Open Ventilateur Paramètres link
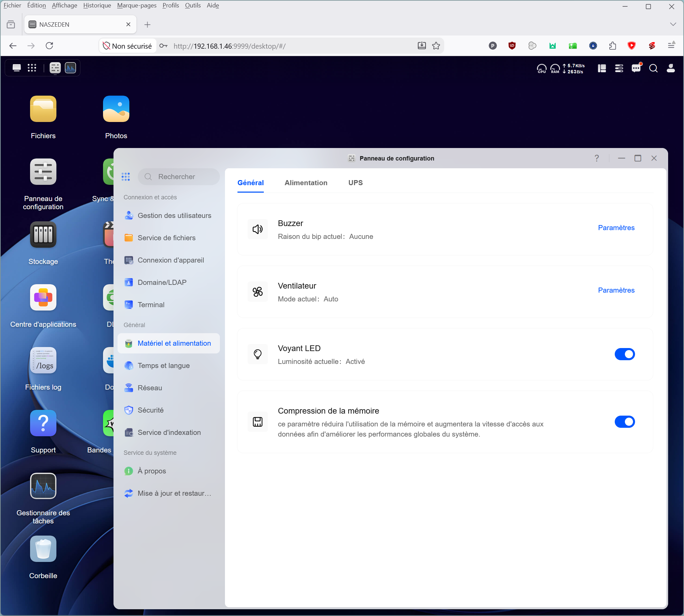 pyautogui.click(x=616, y=290)
